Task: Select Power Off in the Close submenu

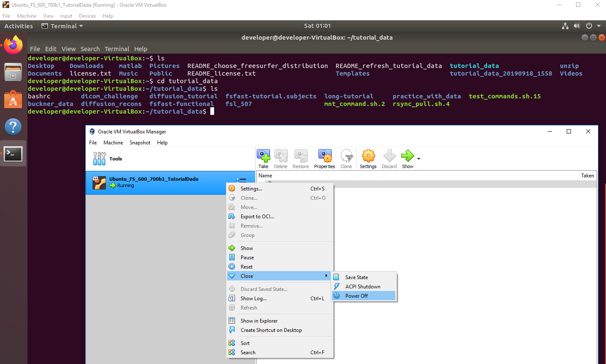Action: tap(356, 296)
